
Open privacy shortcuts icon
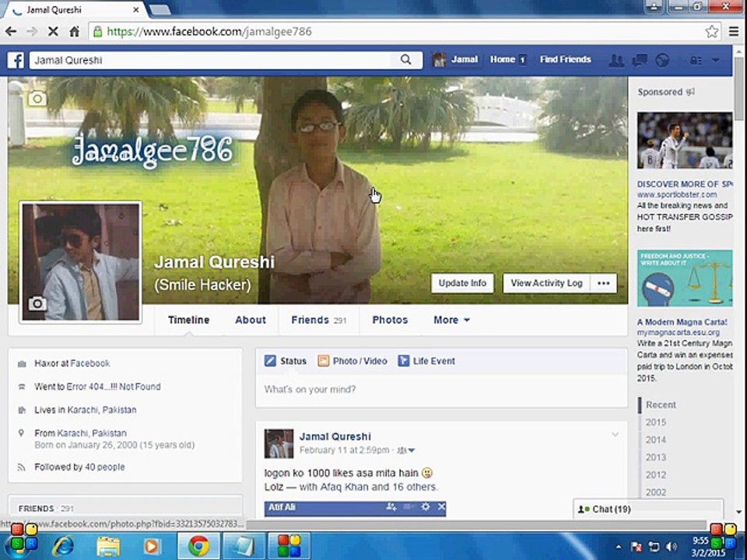coord(696,61)
